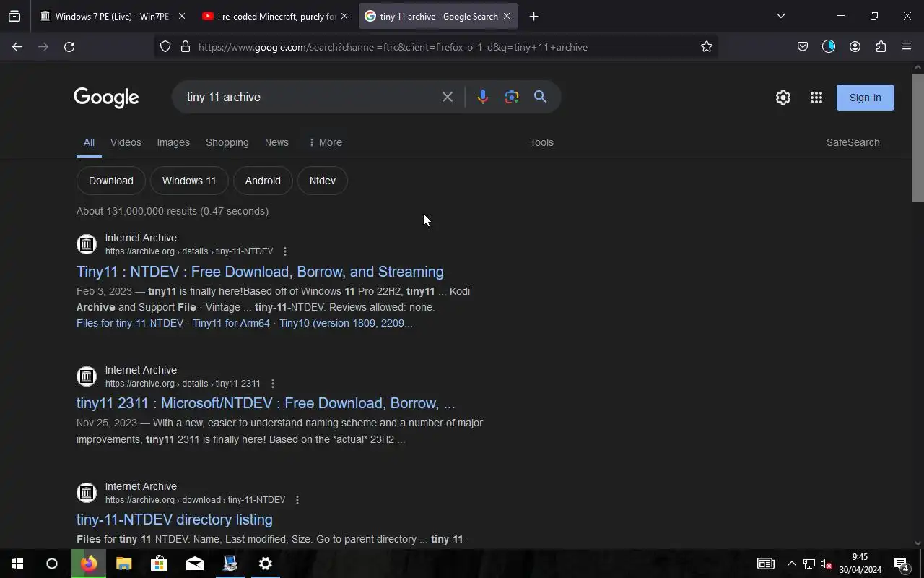Open Settings gear on taskbar
The height and width of the screenshot is (578, 924).
(266, 564)
